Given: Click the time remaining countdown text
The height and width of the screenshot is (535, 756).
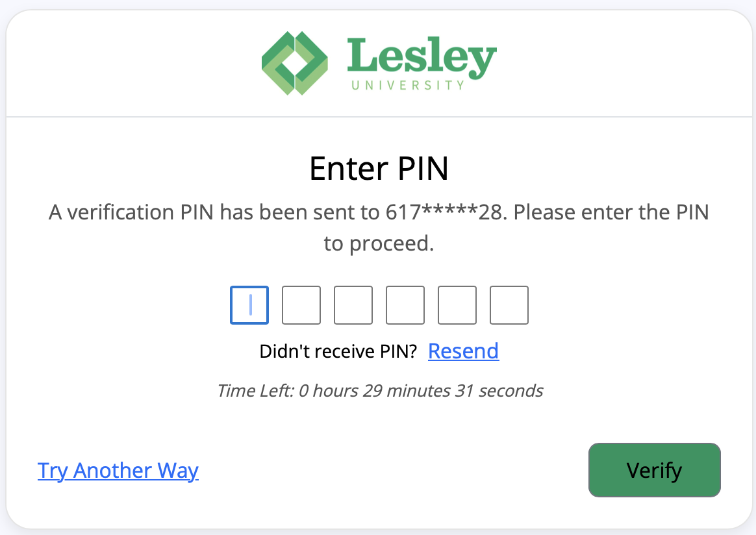Looking at the screenshot, I should click(380, 390).
